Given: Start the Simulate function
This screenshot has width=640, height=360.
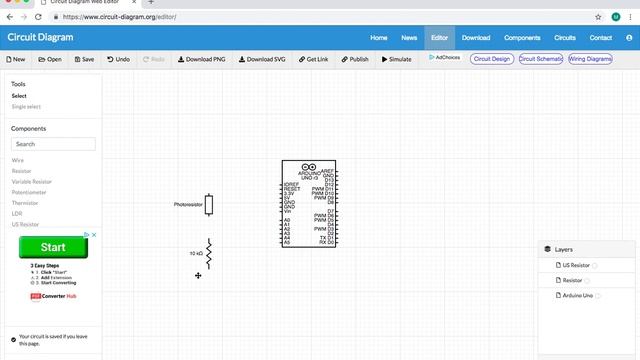Looking at the screenshot, I should (396, 59).
